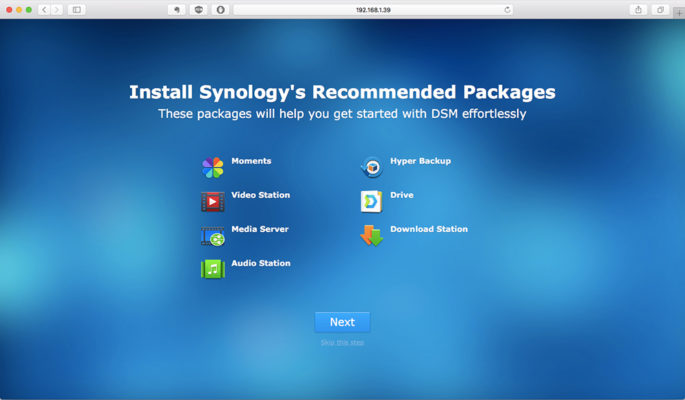Screen dimensions: 685x400
Task: Click the 'Install Synology's Recommended Packages' heading
Action: point(342,92)
